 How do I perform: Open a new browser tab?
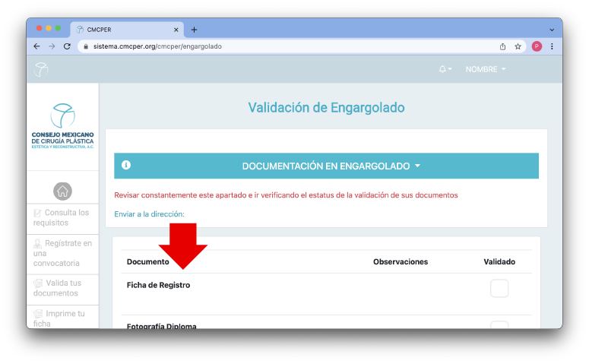coord(194,30)
